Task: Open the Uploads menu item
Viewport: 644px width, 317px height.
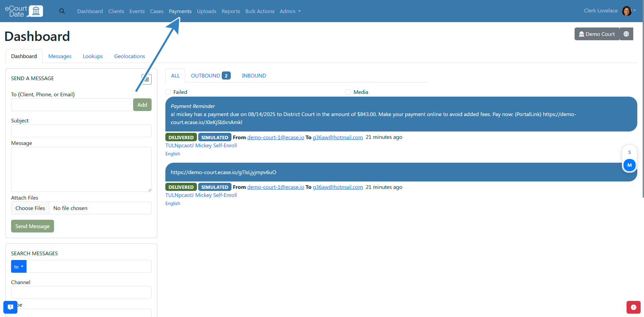Action: click(x=207, y=11)
